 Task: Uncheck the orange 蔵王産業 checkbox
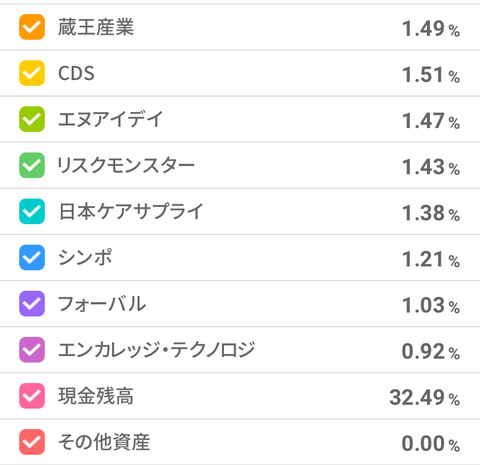click(32, 27)
